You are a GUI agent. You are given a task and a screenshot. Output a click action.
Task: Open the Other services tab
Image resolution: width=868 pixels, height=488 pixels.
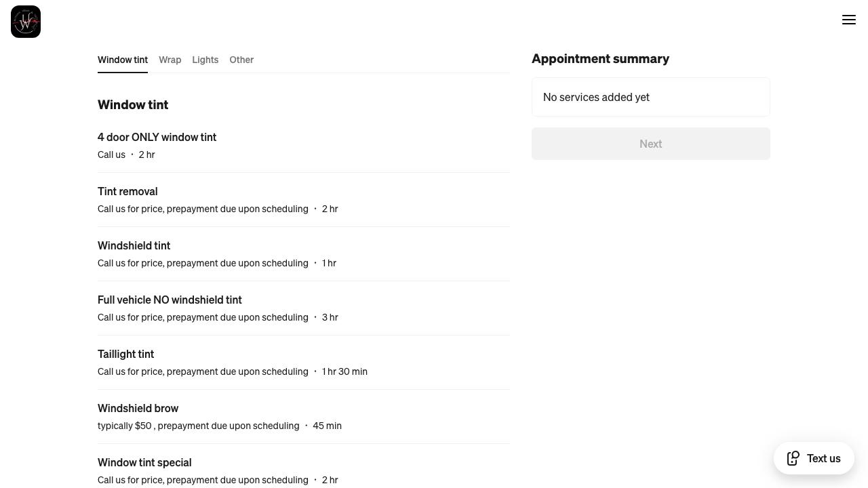pyautogui.click(x=241, y=60)
